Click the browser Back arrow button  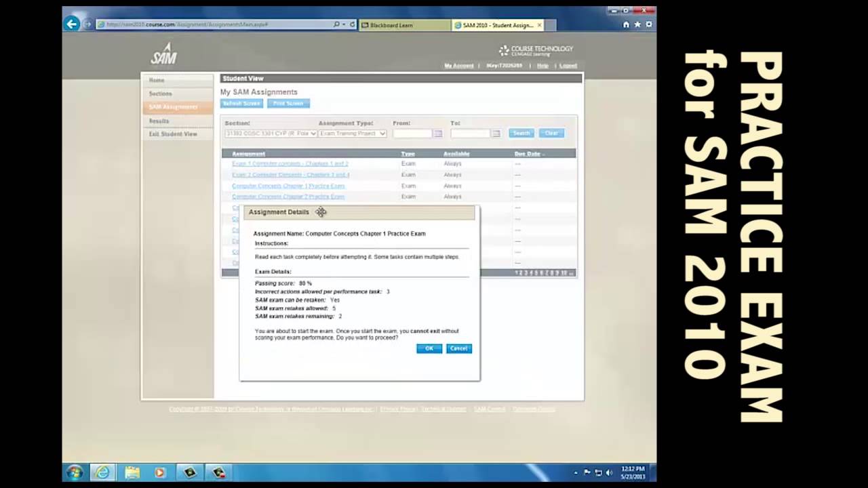71,24
